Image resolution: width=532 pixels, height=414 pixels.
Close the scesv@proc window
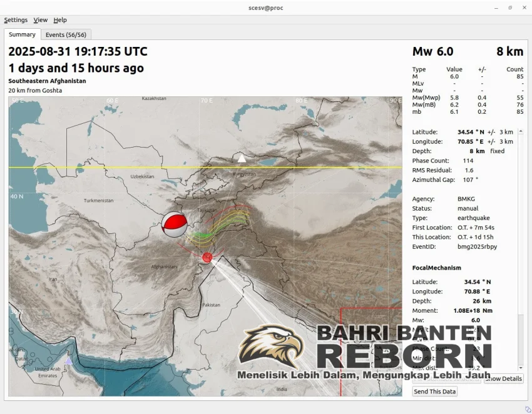[524, 8]
